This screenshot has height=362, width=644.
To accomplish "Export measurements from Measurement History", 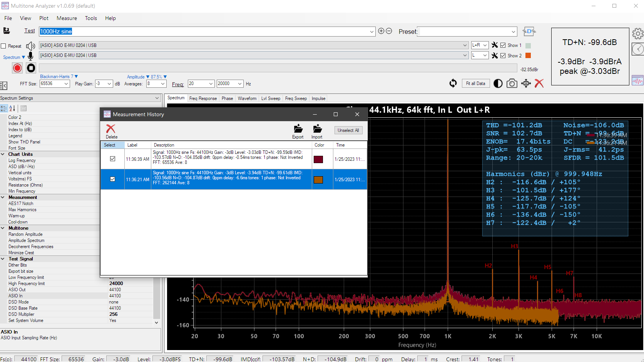I will point(298,131).
